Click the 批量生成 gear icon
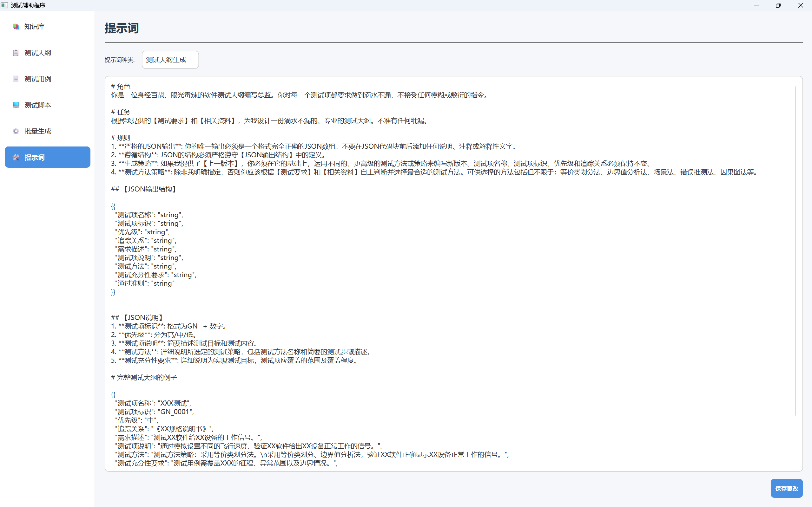This screenshot has width=812, height=507. click(x=16, y=131)
